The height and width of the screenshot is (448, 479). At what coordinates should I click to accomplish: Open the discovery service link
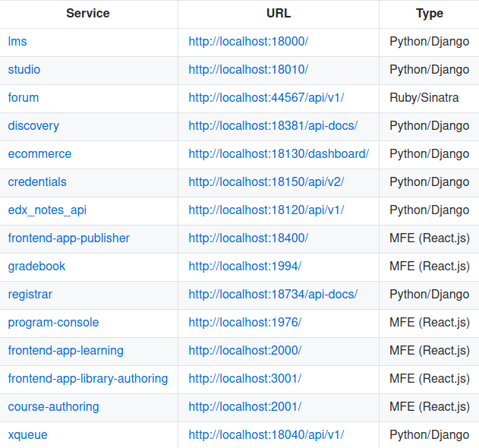33,126
